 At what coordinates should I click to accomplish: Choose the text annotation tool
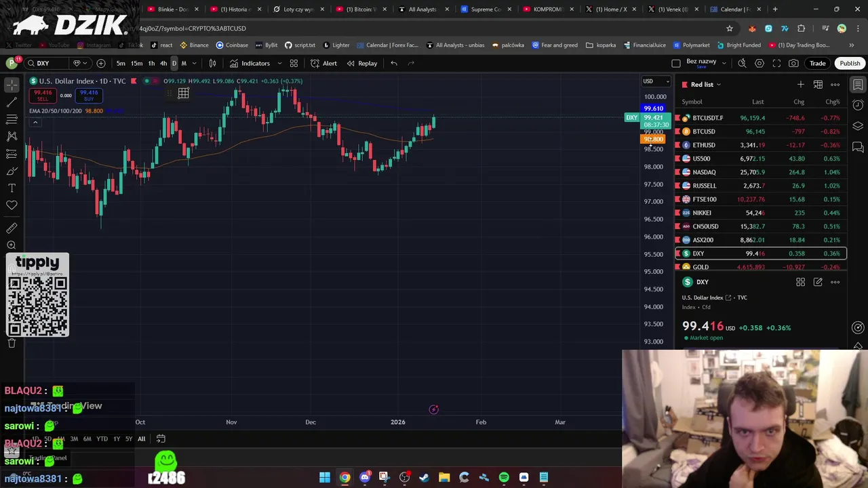(12, 188)
